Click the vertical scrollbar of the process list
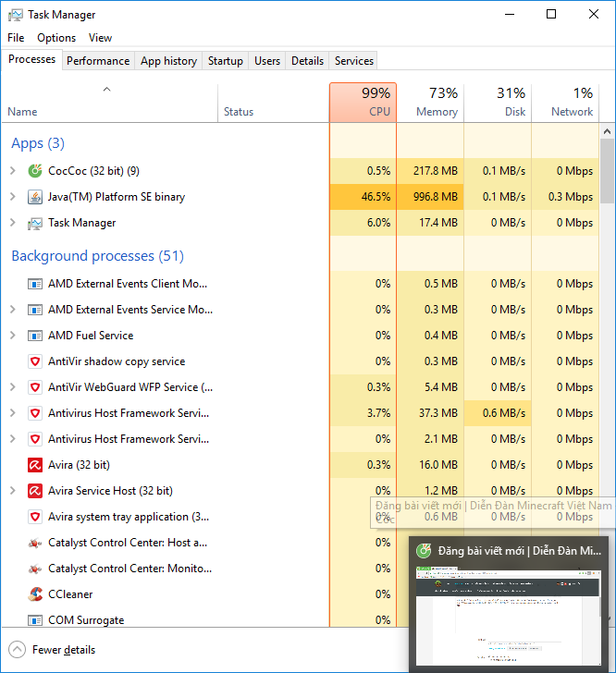Viewport: 616px width, 673px height. [x=607, y=171]
